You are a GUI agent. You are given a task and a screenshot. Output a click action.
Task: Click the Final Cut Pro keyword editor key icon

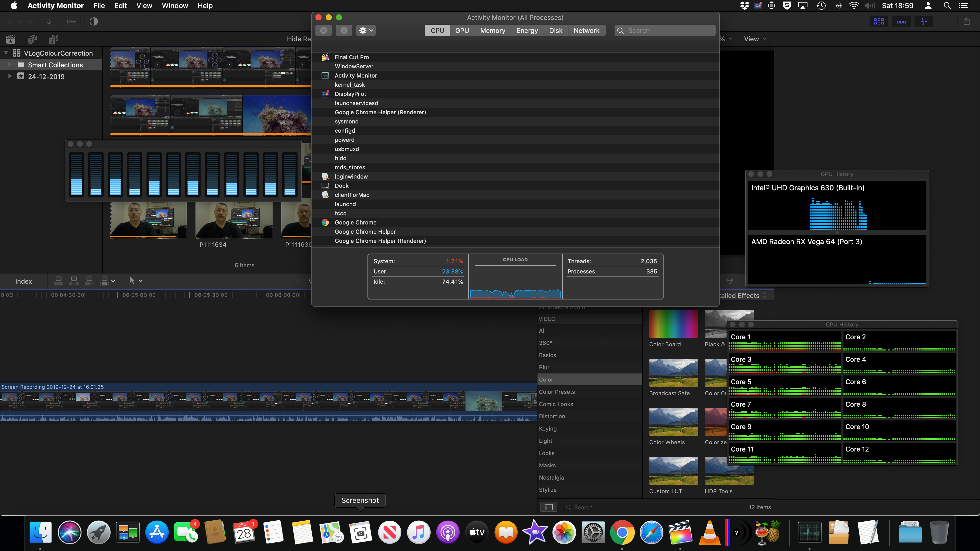[71, 22]
